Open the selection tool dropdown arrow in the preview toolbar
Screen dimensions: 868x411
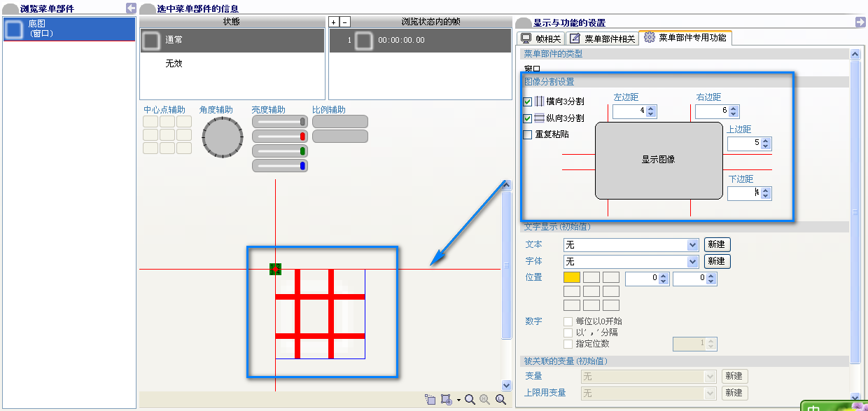(458, 400)
